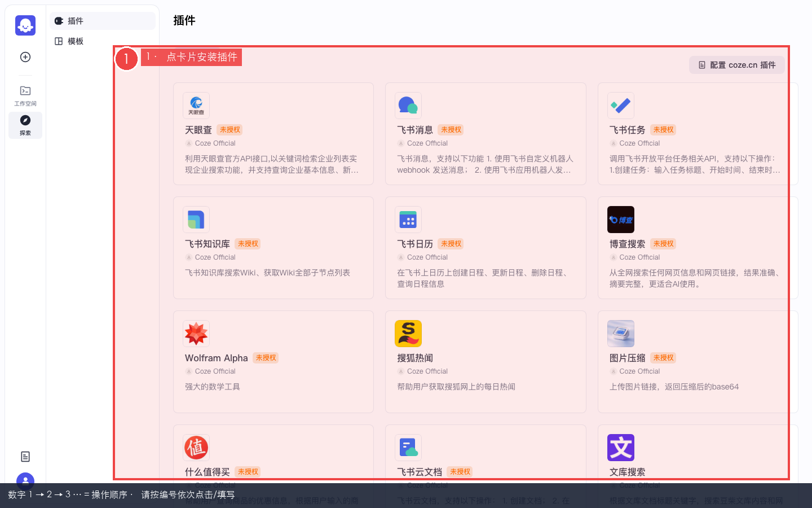Click Coze Official under 飞书知识库
Screen dimensions: 812x508
coord(215,257)
